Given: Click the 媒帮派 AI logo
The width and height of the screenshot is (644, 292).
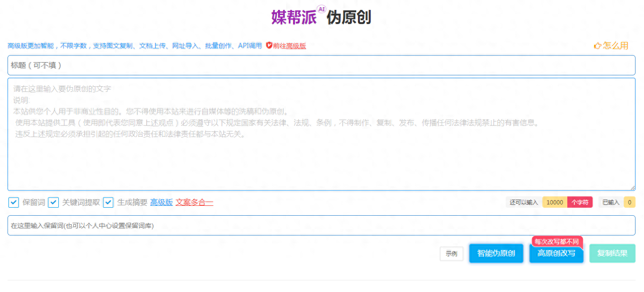Looking at the screenshot, I should point(299,16).
